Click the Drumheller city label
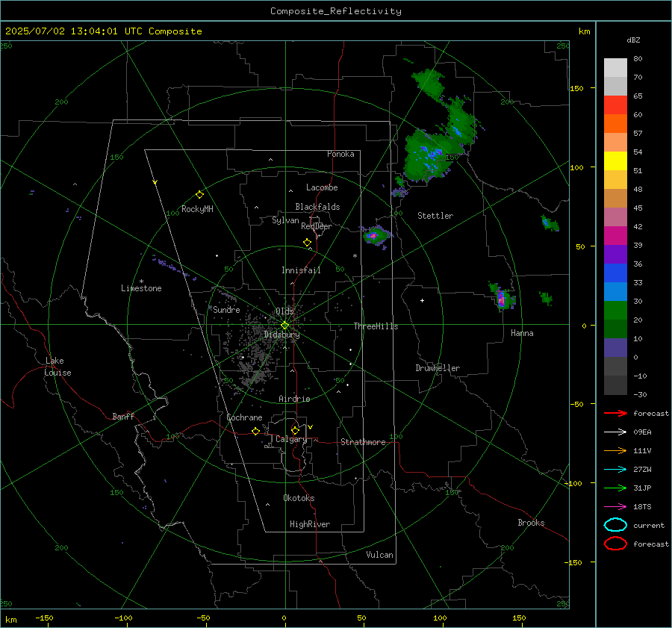The height and width of the screenshot is (628, 672). click(438, 368)
